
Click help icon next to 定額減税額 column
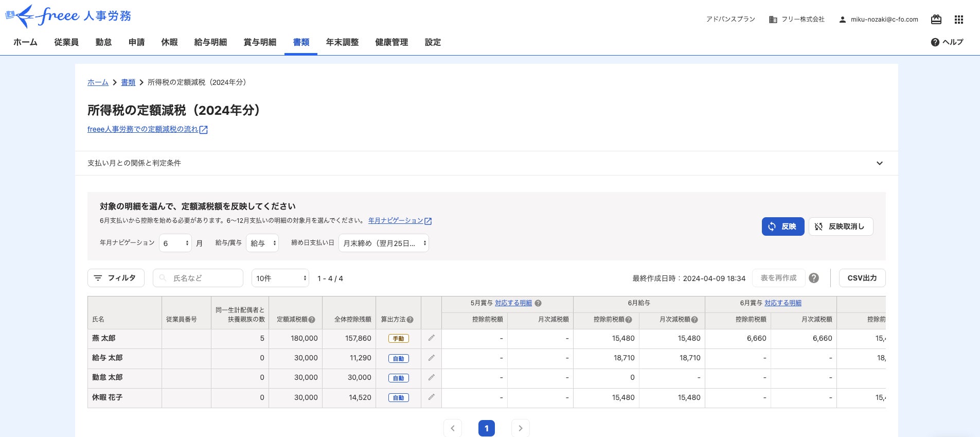tap(312, 320)
